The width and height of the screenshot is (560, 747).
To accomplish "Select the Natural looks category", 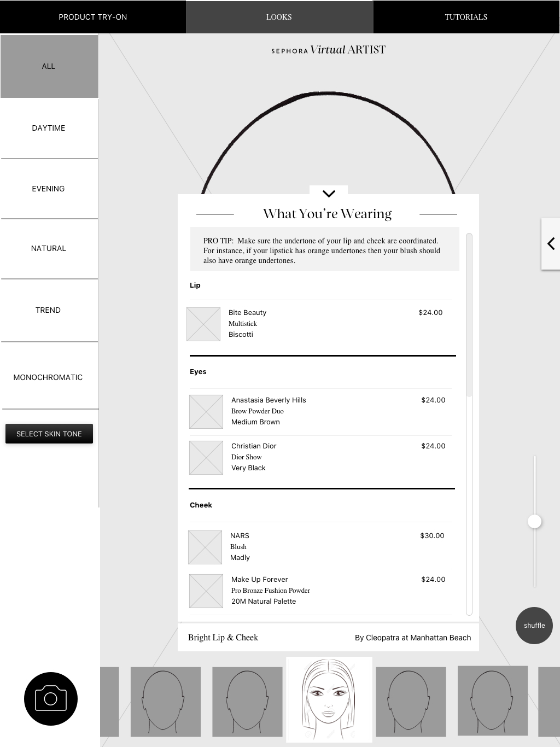I will tap(49, 248).
